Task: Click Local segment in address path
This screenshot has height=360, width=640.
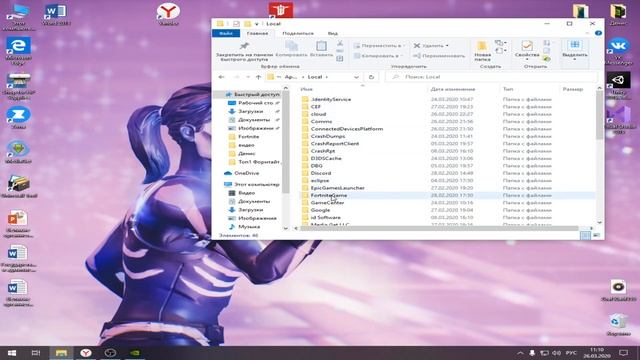Action: [315, 77]
